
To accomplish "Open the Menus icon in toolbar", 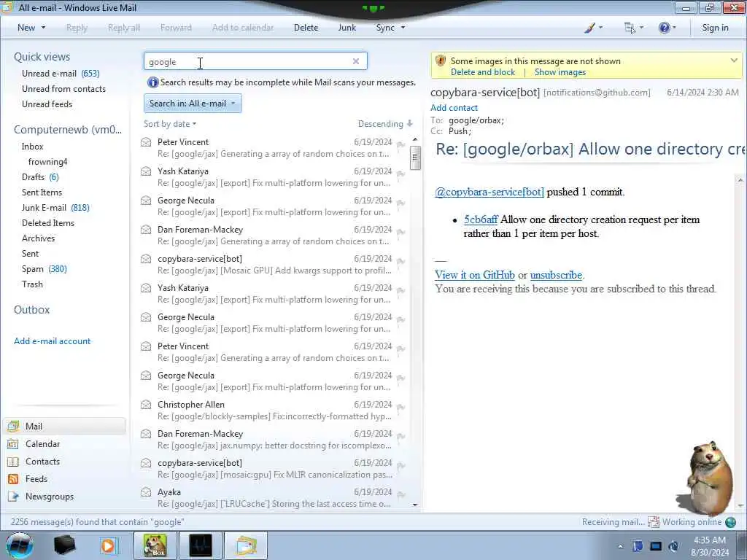I will (630, 28).
